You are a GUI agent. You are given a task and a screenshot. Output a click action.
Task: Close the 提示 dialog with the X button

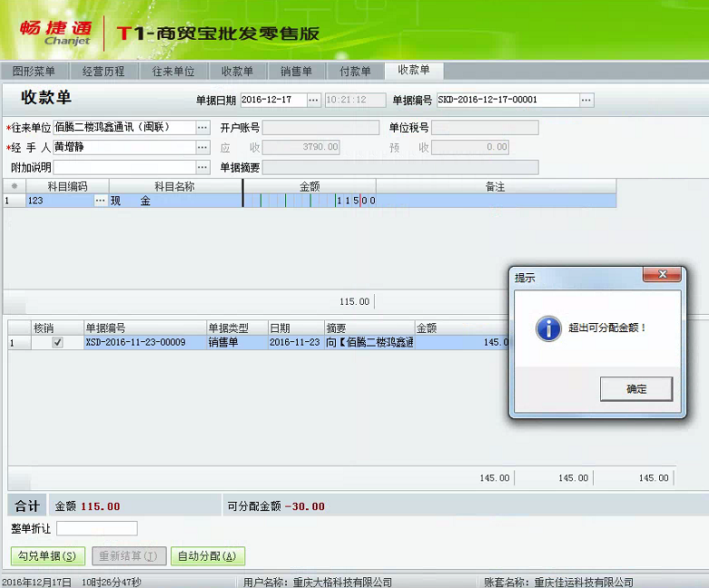[663, 274]
